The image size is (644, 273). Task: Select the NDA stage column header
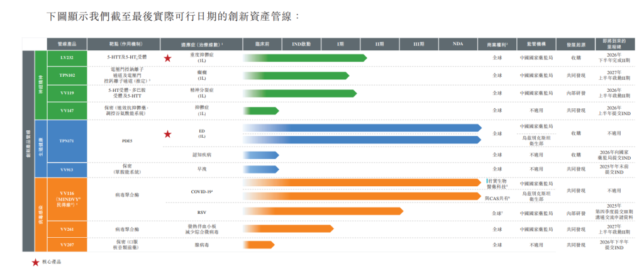tap(458, 45)
